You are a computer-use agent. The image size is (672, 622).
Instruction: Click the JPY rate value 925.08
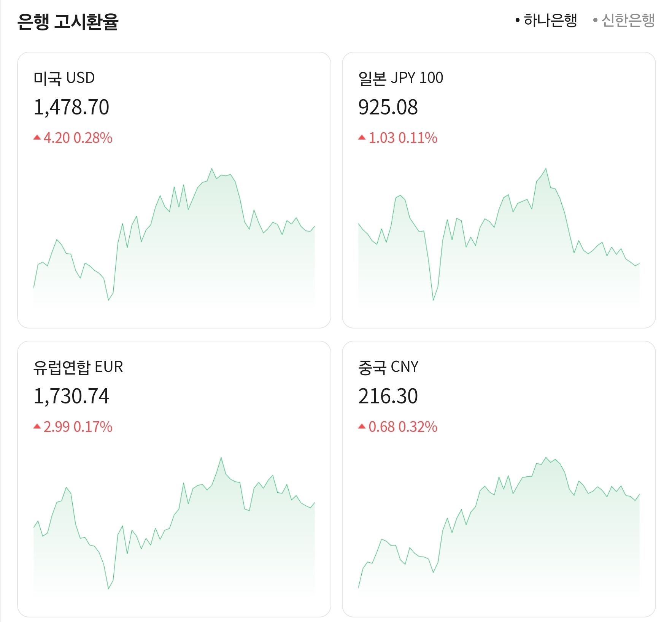click(x=388, y=107)
